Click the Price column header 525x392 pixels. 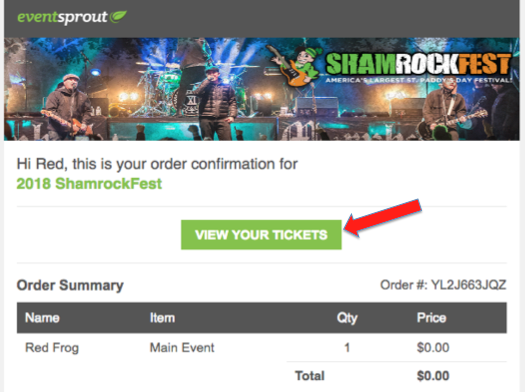[x=431, y=318]
